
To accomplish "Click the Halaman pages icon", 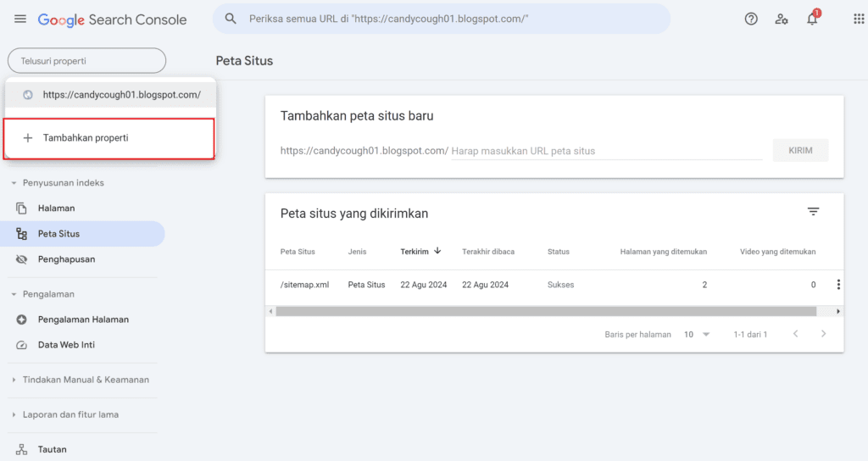I will pyautogui.click(x=21, y=208).
